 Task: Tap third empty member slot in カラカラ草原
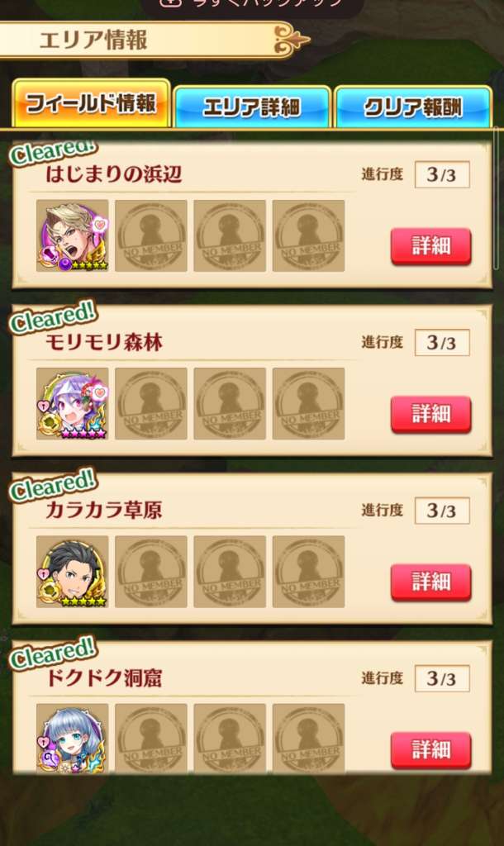click(309, 572)
